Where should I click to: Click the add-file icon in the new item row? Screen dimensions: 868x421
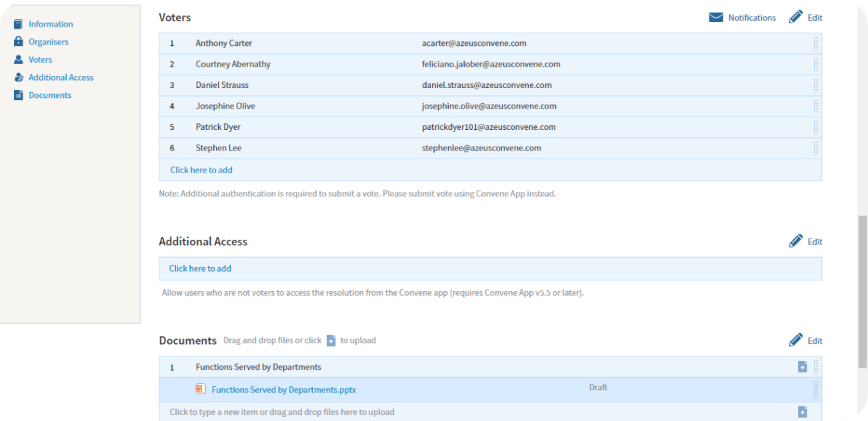pyautogui.click(x=803, y=412)
